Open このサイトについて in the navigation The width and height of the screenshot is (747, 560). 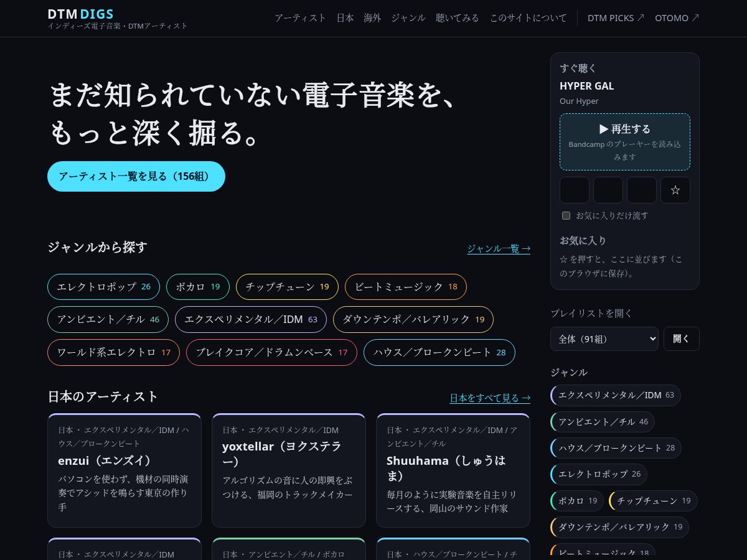click(x=529, y=18)
